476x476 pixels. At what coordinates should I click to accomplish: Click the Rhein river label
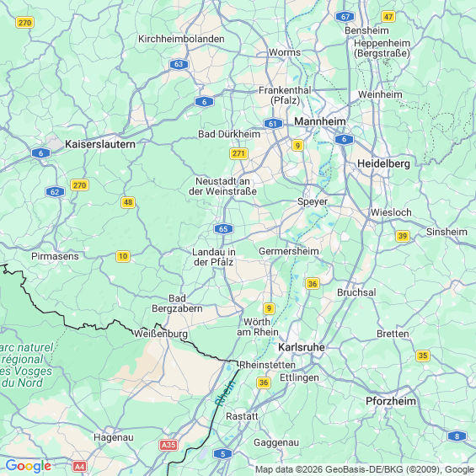[x=225, y=393]
